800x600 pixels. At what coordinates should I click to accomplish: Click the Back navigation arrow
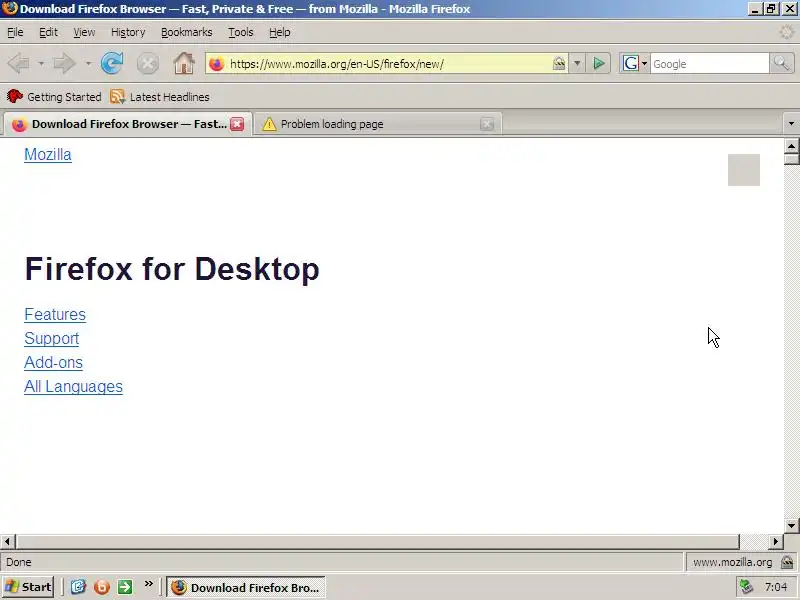19,64
